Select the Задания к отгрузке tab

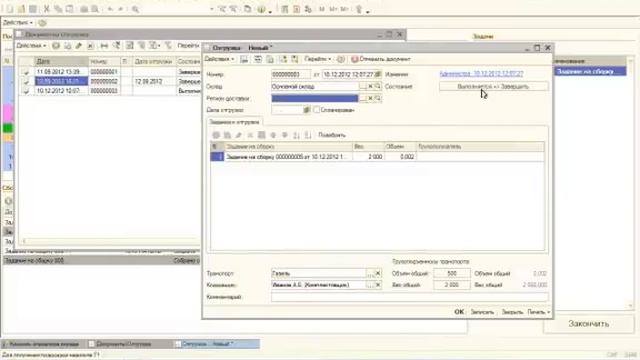point(234,122)
